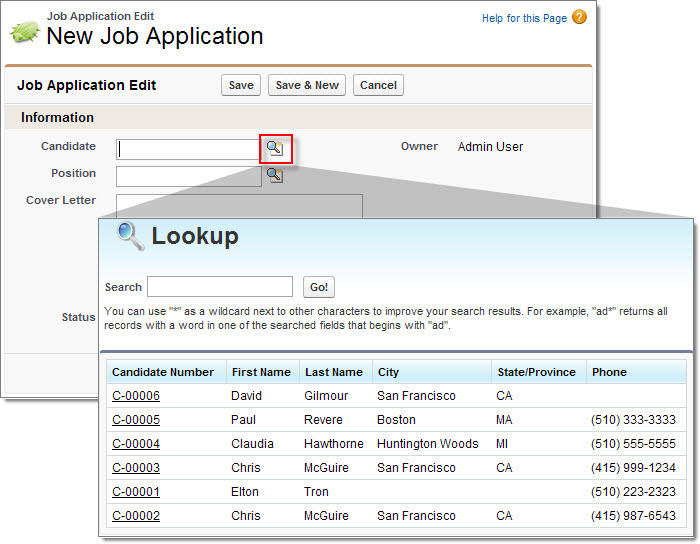Click the last name 'Hawthorne'
Image resolution: width=700 pixels, height=544 pixels.
point(334,444)
